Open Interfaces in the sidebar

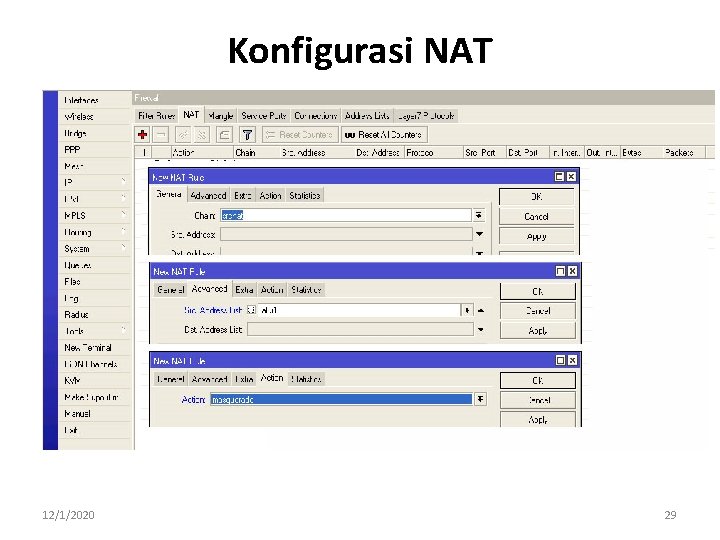point(82,100)
